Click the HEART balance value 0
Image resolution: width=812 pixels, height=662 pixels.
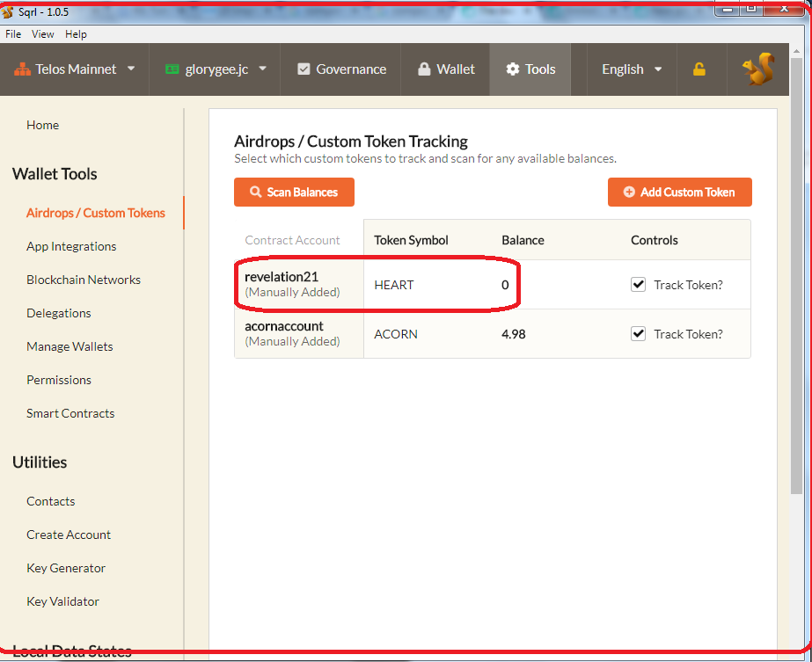pos(505,285)
